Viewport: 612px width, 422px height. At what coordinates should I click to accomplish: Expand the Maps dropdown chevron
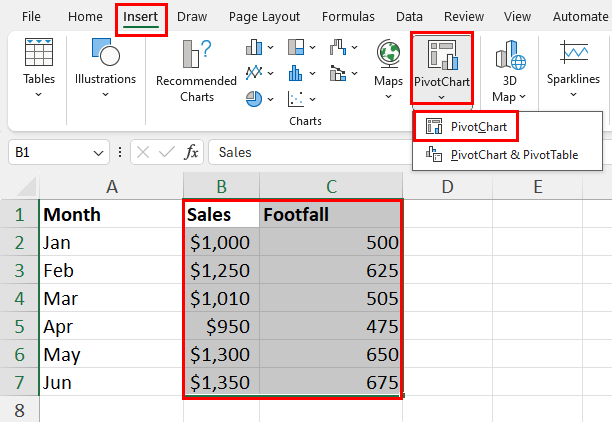388,96
